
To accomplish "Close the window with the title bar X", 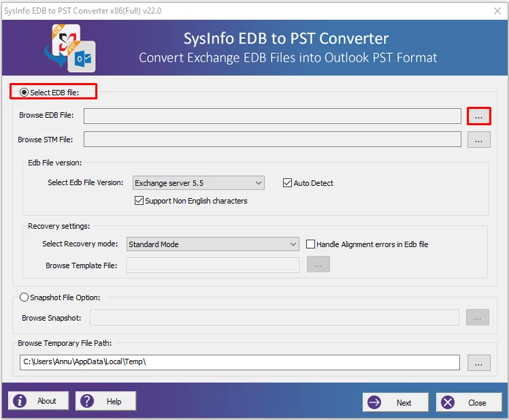I will click(497, 11).
